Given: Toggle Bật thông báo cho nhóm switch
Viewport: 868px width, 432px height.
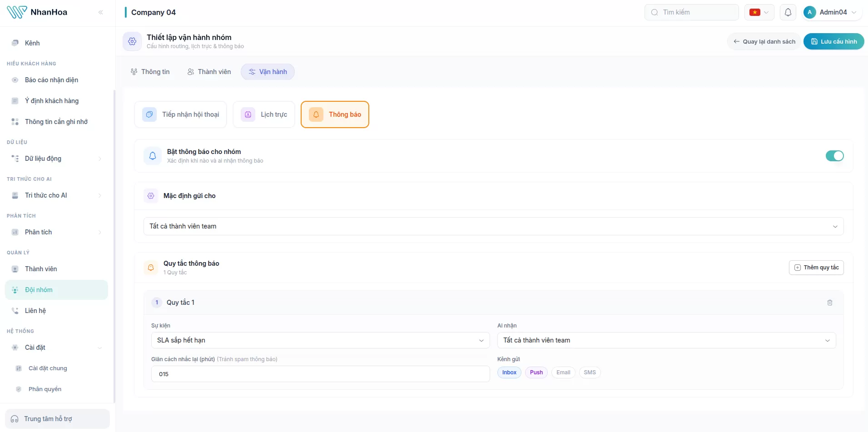Looking at the screenshot, I should point(835,156).
